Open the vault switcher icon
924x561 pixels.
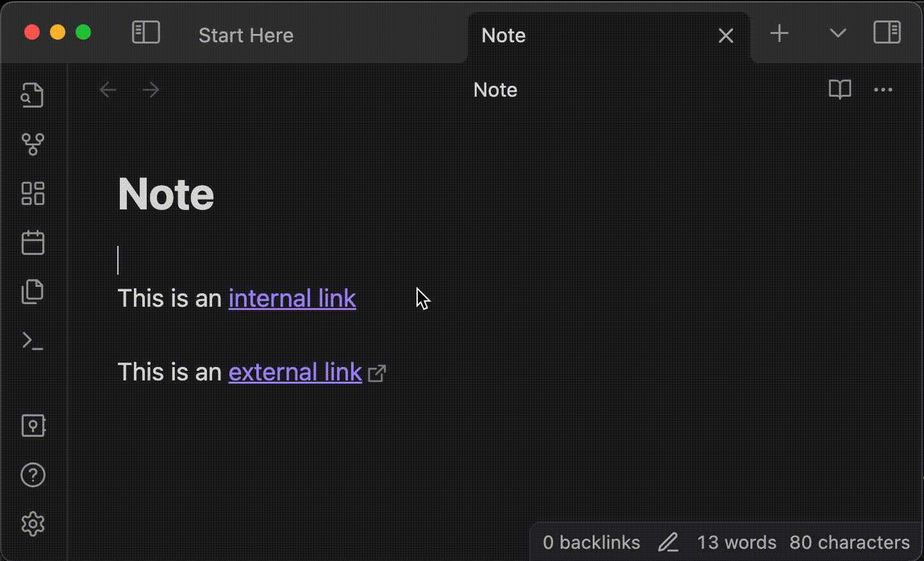(33, 426)
